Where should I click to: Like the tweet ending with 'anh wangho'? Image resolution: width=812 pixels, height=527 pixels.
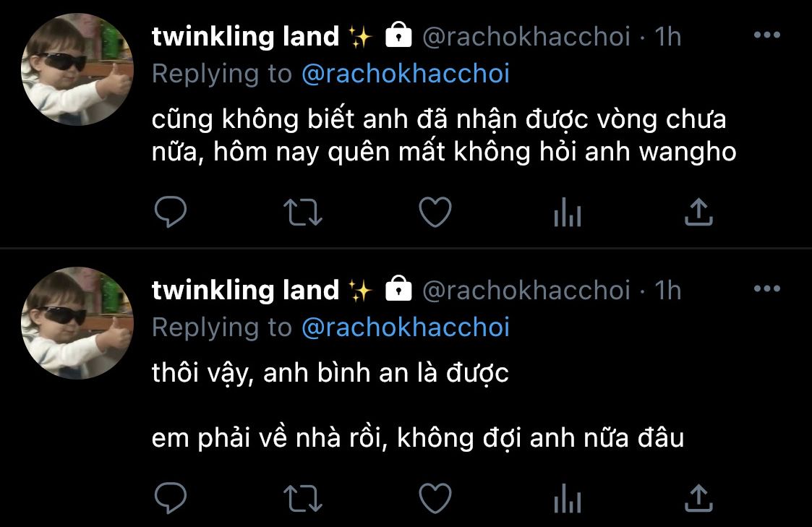435,213
